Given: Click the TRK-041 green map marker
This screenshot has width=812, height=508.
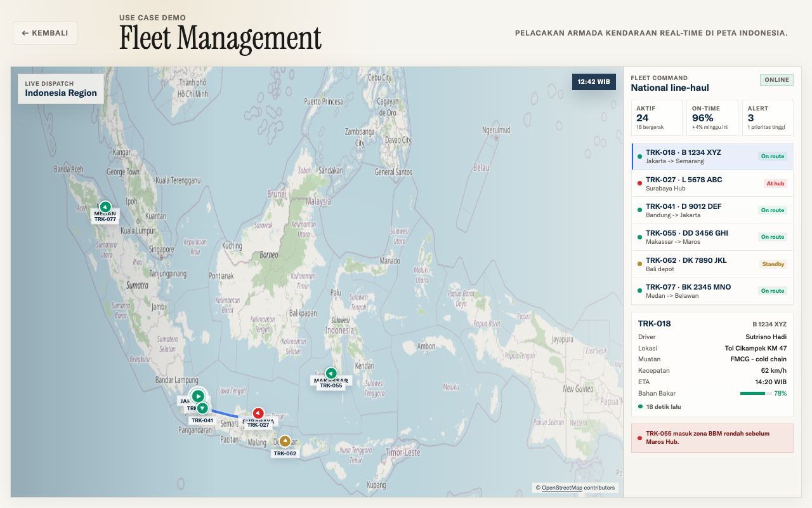Looking at the screenshot, I should (x=202, y=408).
